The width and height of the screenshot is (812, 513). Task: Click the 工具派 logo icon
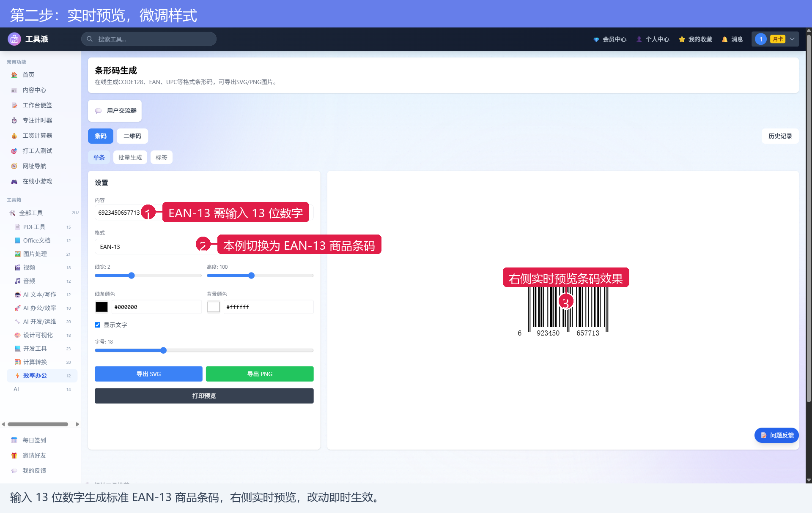click(x=14, y=39)
